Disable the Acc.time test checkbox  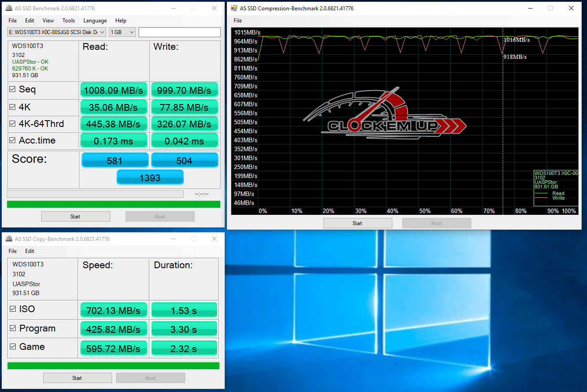coord(13,140)
